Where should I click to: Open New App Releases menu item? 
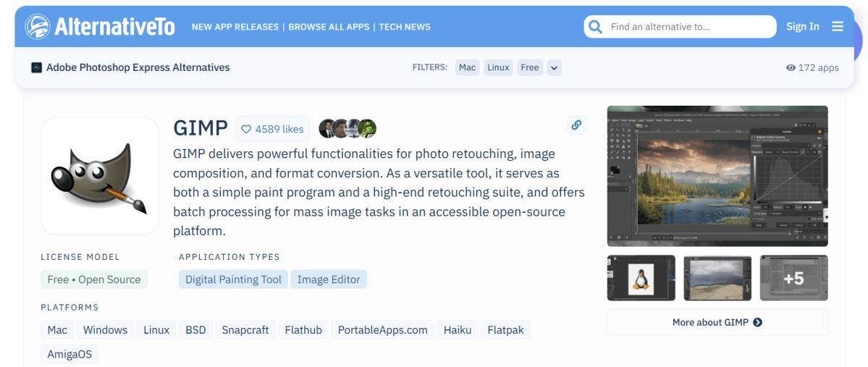[235, 27]
